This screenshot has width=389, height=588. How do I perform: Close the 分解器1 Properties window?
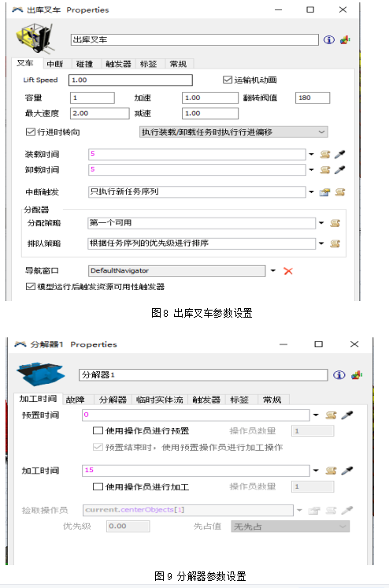pyautogui.click(x=354, y=344)
